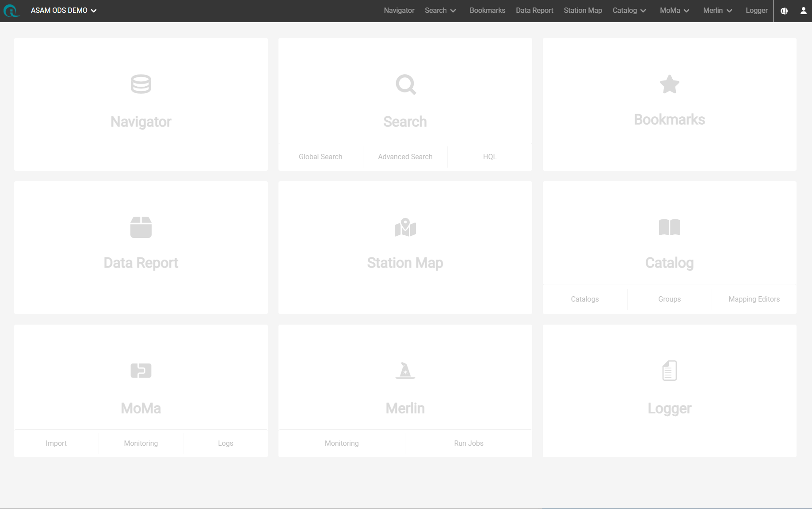
Task: Open the Advanced Search link
Action: click(x=405, y=157)
